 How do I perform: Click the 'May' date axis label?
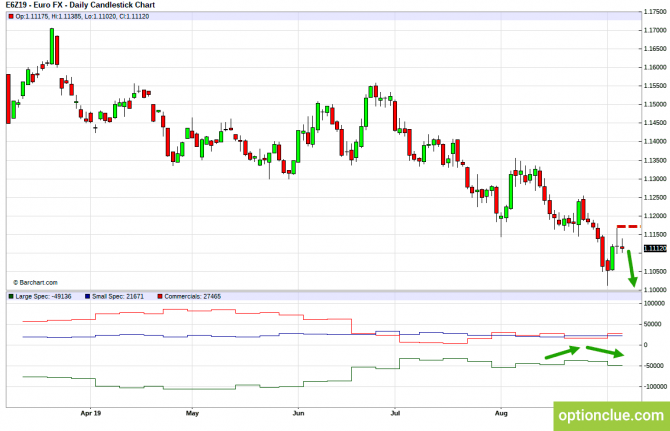coord(192,413)
